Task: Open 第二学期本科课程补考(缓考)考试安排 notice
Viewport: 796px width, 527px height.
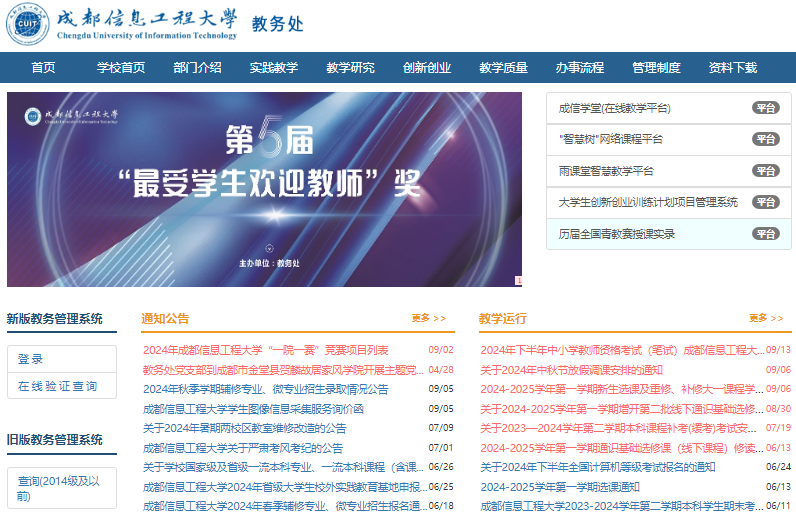Action: tap(618, 428)
